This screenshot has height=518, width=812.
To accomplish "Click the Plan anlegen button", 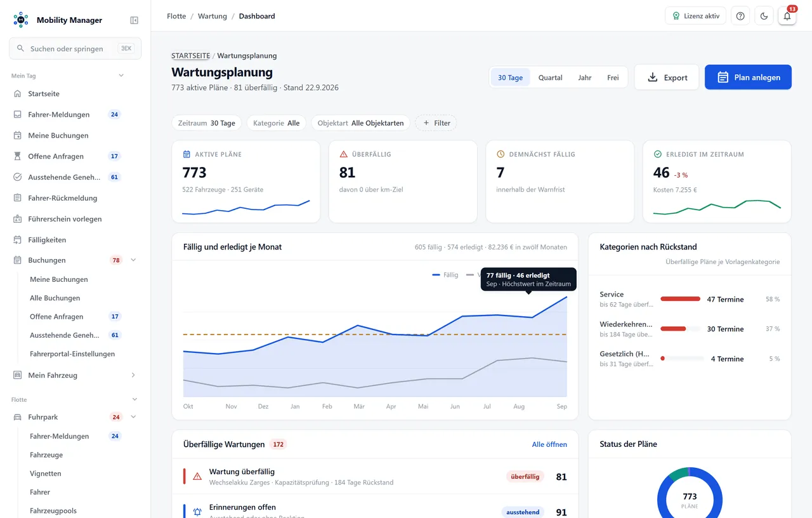I will click(748, 77).
